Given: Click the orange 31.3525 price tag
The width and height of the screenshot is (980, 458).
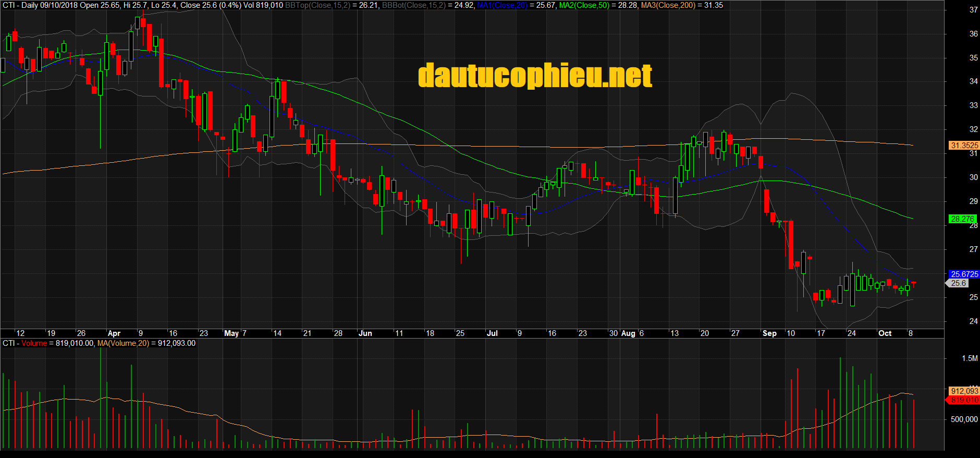Looking at the screenshot, I should point(964,146).
